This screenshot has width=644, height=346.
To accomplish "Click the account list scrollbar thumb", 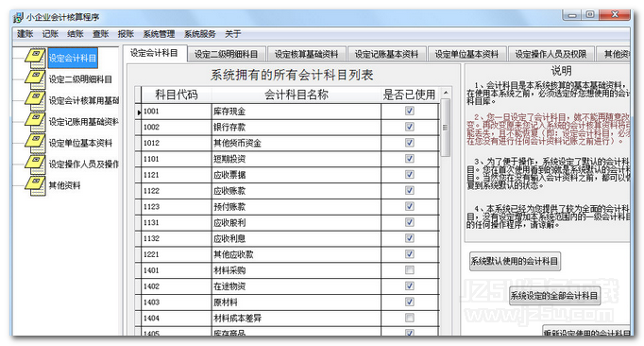I will [x=446, y=128].
